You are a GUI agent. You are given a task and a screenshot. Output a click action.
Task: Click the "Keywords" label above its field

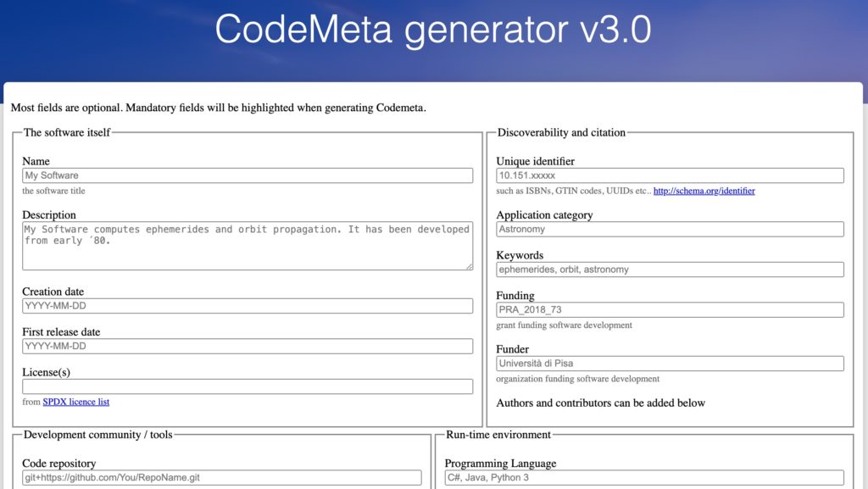[520, 255]
